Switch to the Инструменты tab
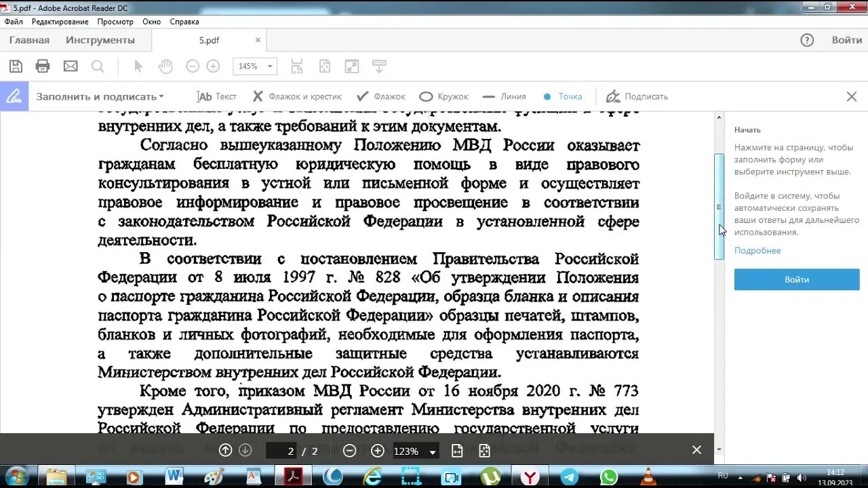868x488 pixels. point(100,40)
